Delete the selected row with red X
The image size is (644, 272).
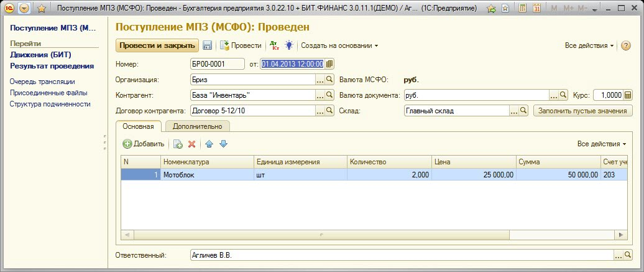coord(192,144)
